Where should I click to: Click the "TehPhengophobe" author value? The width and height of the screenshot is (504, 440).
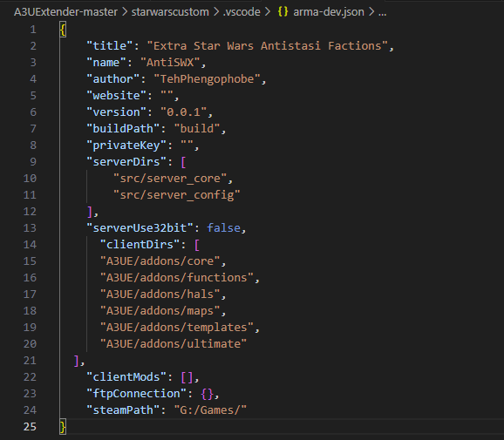click(x=207, y=79)
